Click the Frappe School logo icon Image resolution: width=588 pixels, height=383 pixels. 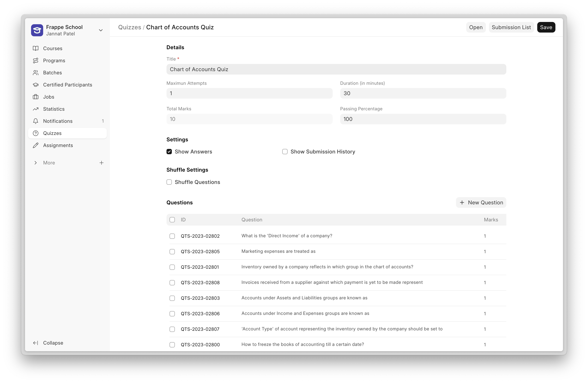coord(37,30)
